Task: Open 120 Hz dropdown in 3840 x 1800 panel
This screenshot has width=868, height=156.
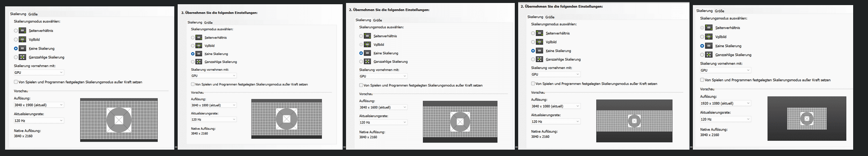Action: (214, 120)
